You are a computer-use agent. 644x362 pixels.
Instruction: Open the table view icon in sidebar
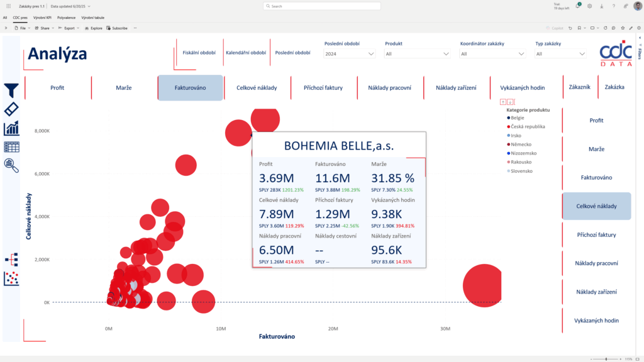11,147
